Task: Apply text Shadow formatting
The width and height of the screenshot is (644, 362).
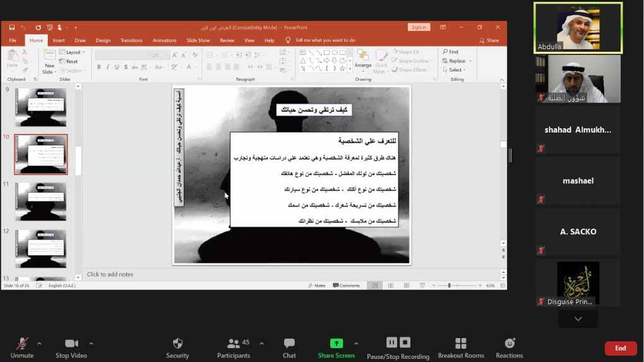Action: point(126,67)
